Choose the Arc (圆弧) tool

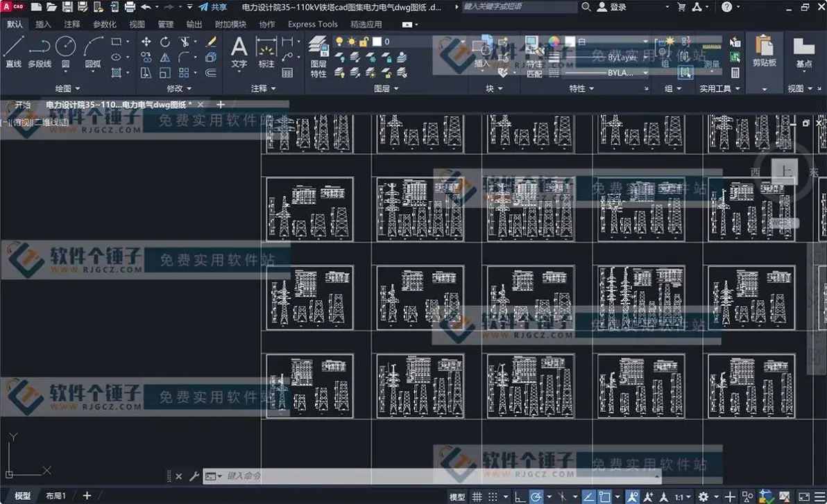[93, 52]
